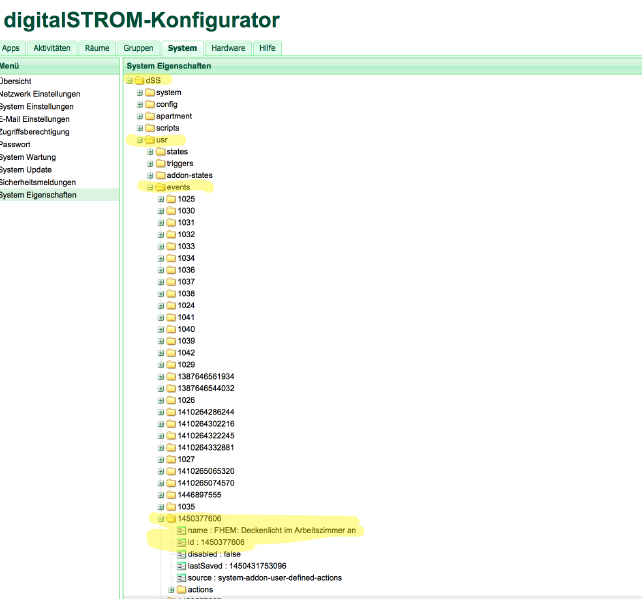Expand the scripts folder node
This screenshot has height=599, width=642.
140,128
